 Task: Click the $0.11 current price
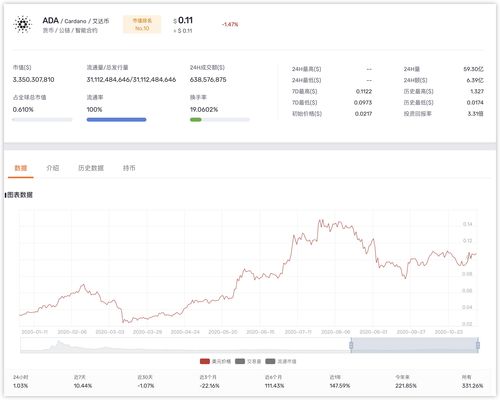[x=183, y=20]
